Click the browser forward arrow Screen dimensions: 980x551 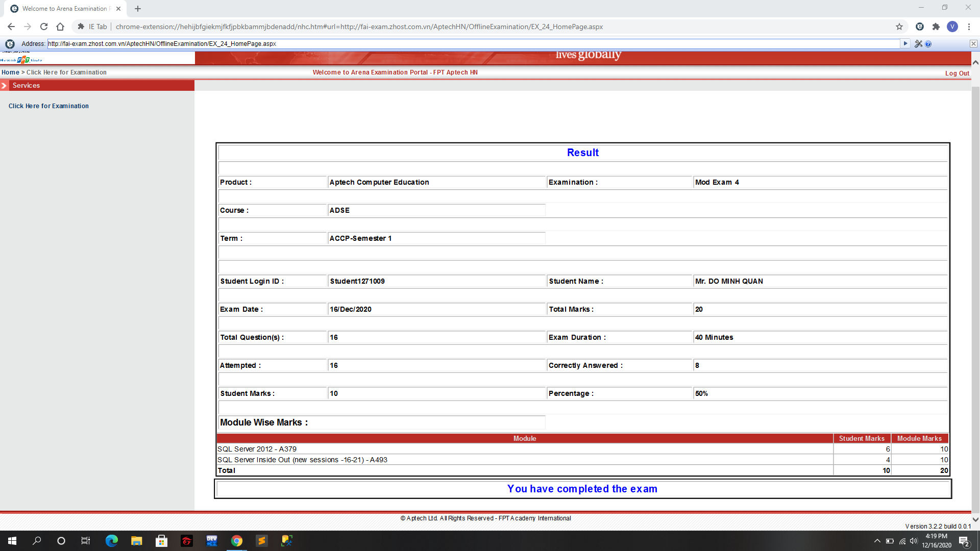[28, 27]
